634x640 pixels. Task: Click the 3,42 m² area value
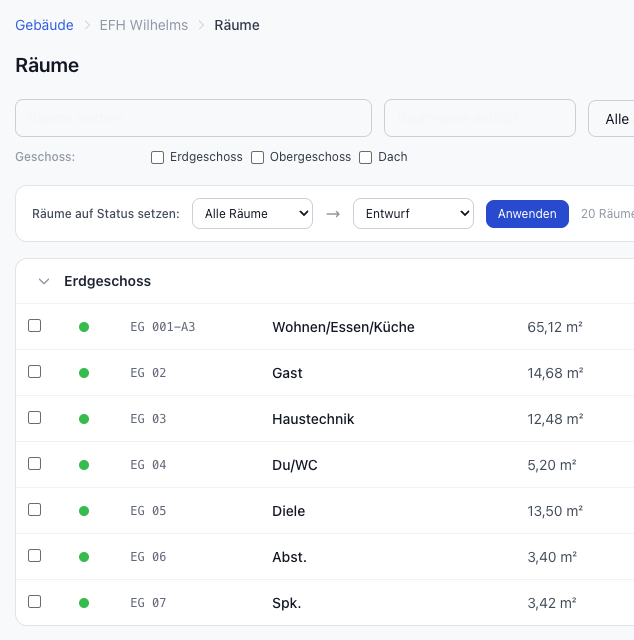pos(552,603)
